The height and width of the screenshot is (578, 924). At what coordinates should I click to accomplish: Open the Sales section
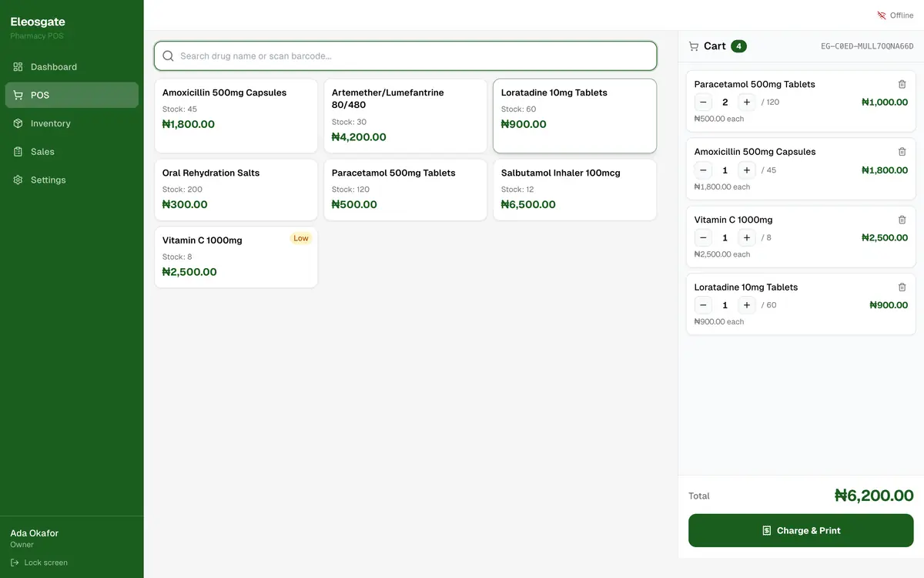72,152
